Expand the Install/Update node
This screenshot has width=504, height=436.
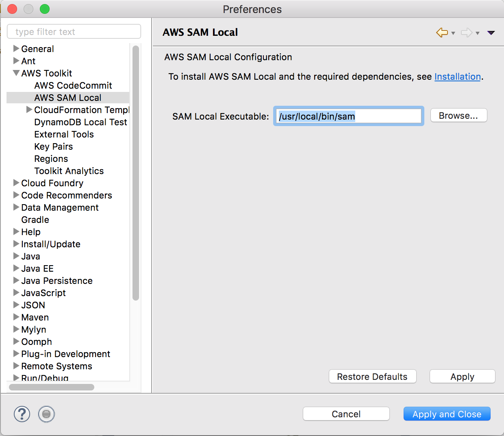(16, 244)
